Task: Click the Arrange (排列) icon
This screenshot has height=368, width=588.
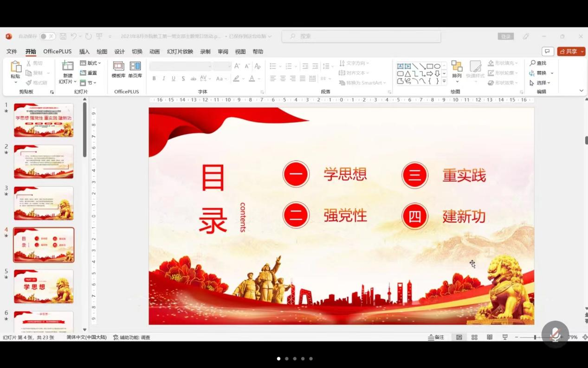Action: point(457,66)
